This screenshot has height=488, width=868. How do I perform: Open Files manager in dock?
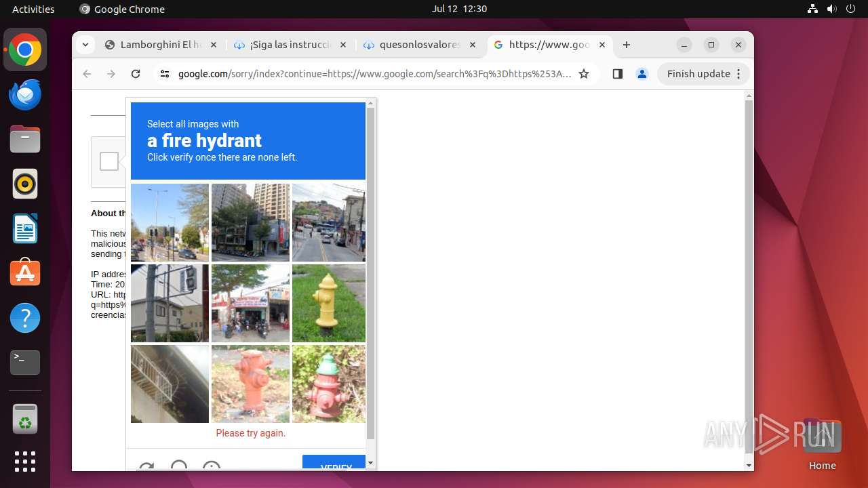(x=25, y=140)
